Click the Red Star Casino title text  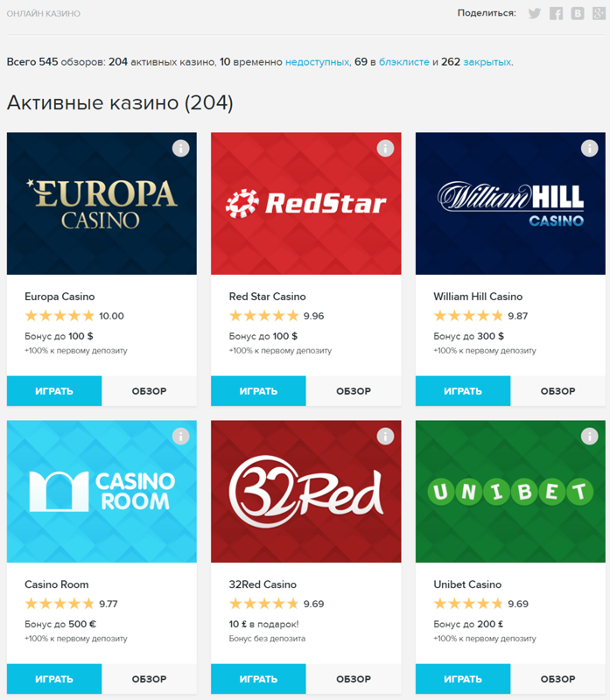(268, 297)
